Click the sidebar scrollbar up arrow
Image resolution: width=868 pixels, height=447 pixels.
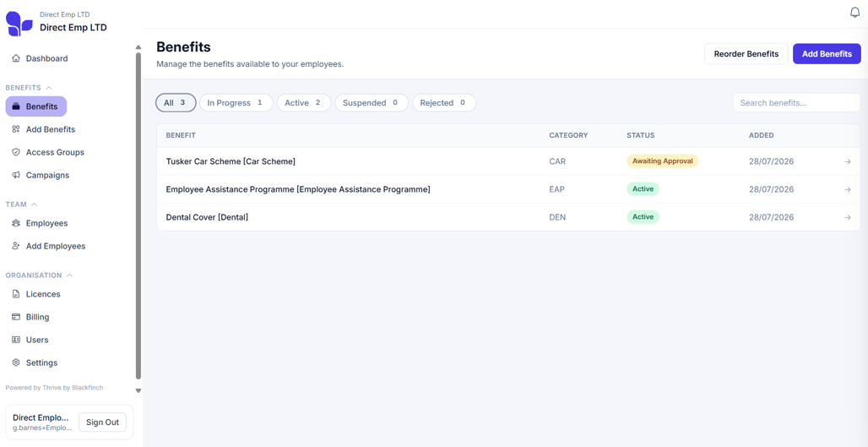tap(138, 47)
